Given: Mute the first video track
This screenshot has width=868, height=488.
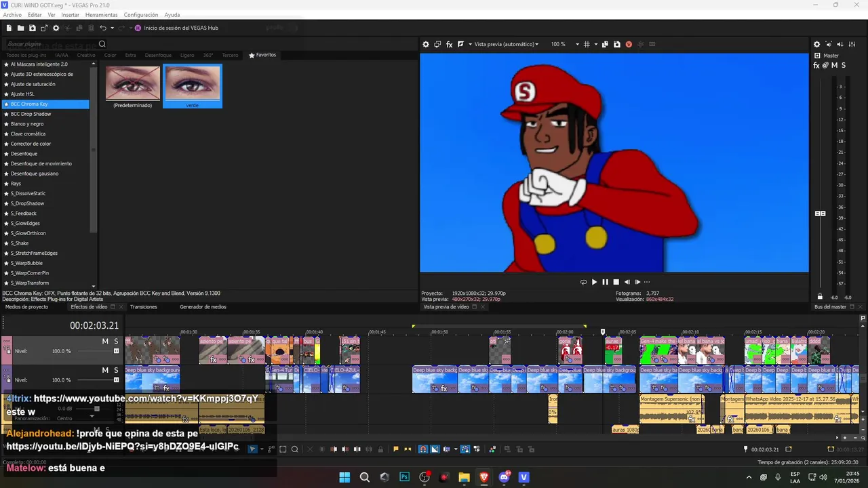Looking at the screenshot, I should point(105,341).
